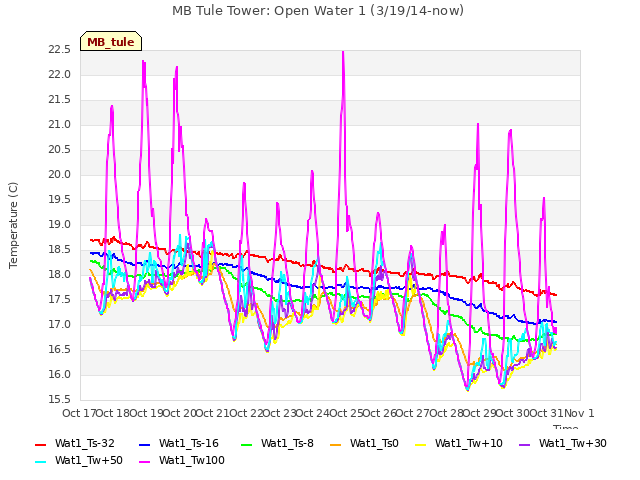Click the 15.5 y-axis tick label
Viewport: 640px width, 480px height.
tap(60, 400)
